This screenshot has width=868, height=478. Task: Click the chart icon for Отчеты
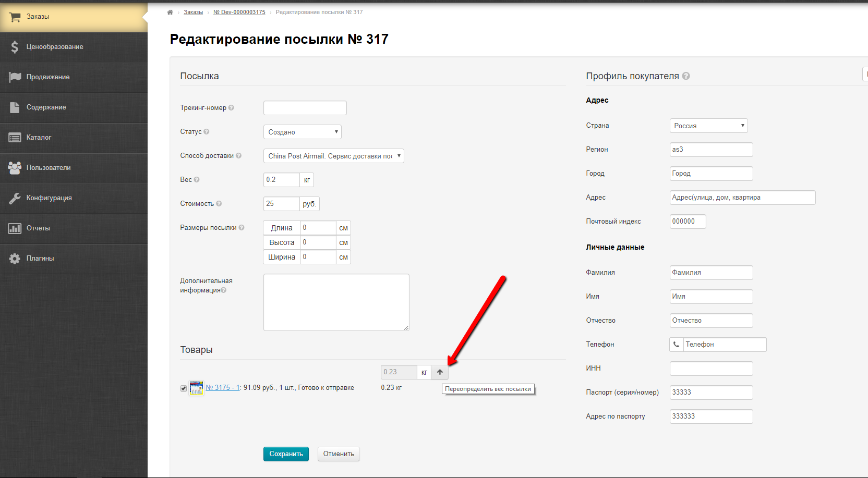click(15, 228)
